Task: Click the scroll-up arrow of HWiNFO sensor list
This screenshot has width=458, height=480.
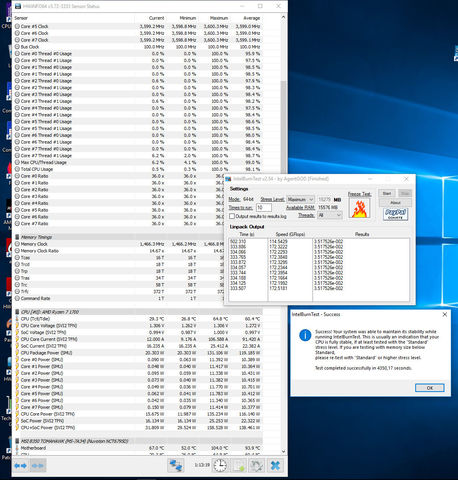Action: [x=284, y=17]
